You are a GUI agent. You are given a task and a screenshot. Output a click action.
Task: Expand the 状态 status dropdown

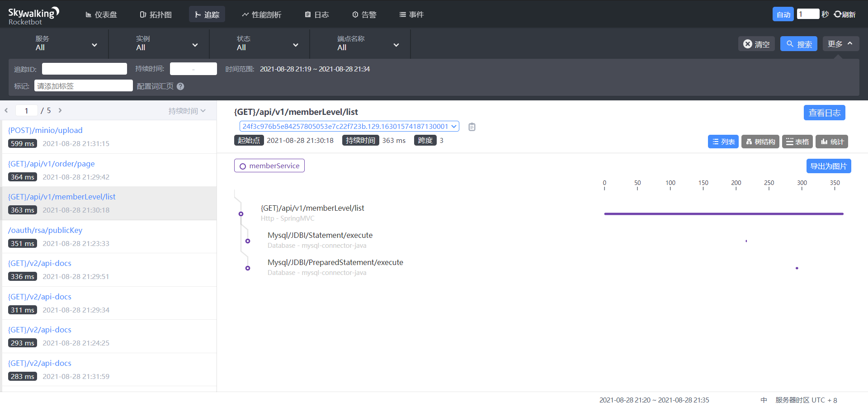pyautogui.click(x=267, y=44)
